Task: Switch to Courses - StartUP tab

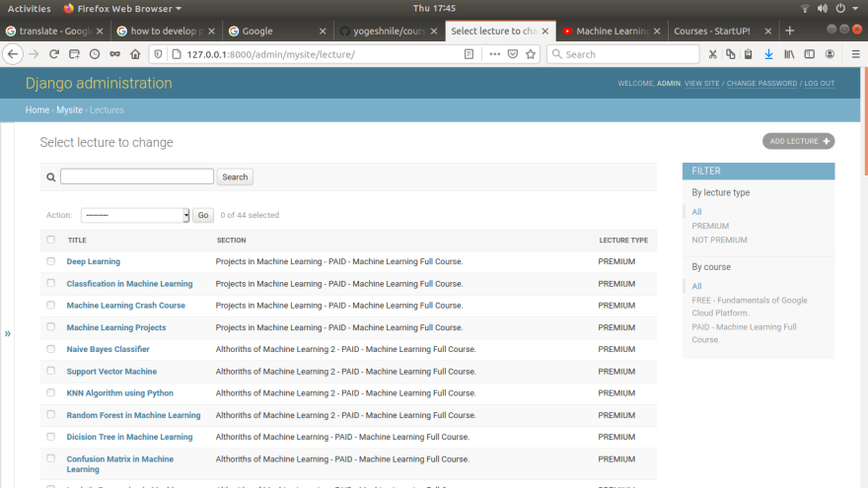Action: 722,31
